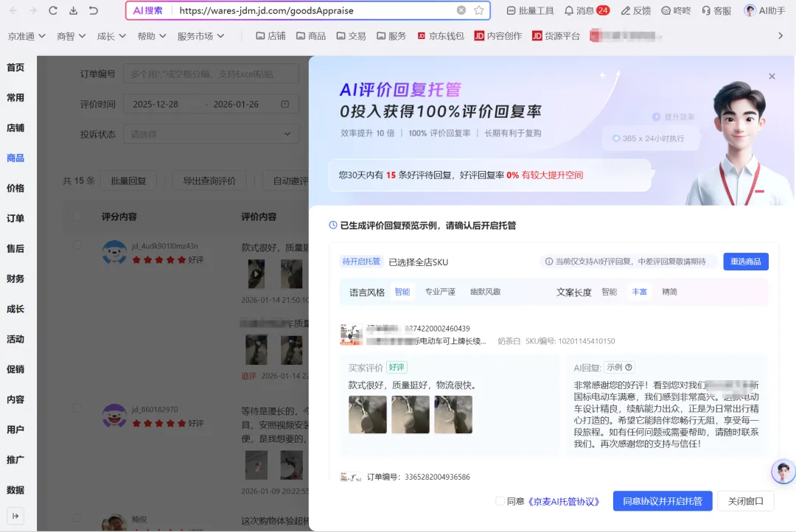Viewport: 796px width, 532px height.
Task: Click the 2025-12-28 start date field
Action: (156, 104)
